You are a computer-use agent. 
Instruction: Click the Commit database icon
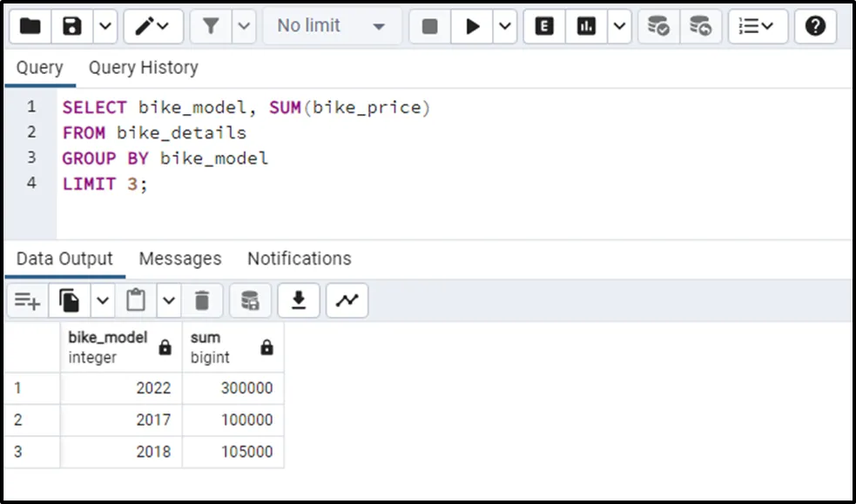(x=659, y=26)
